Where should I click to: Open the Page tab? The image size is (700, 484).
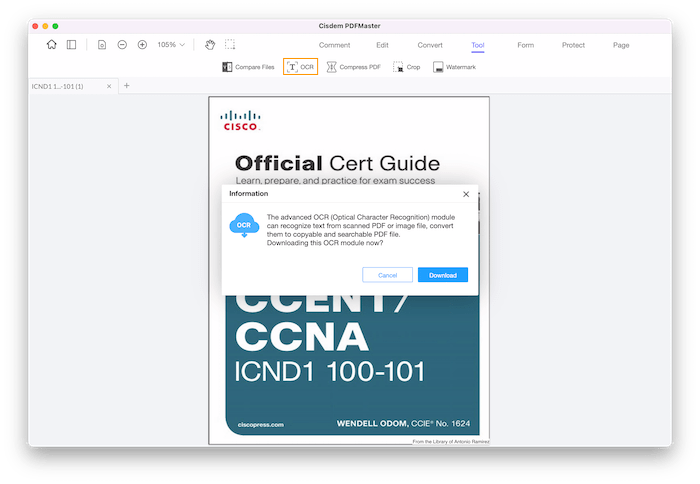click(621, 45)
